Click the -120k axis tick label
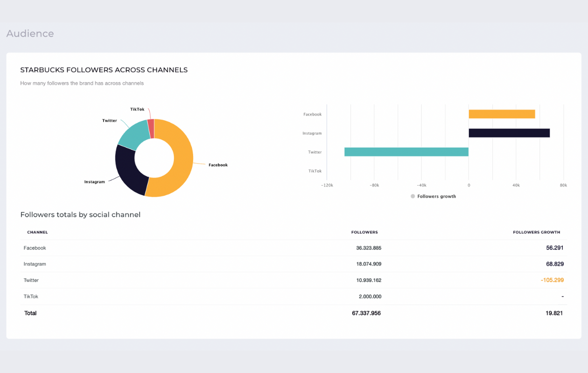 click(327, 185)
